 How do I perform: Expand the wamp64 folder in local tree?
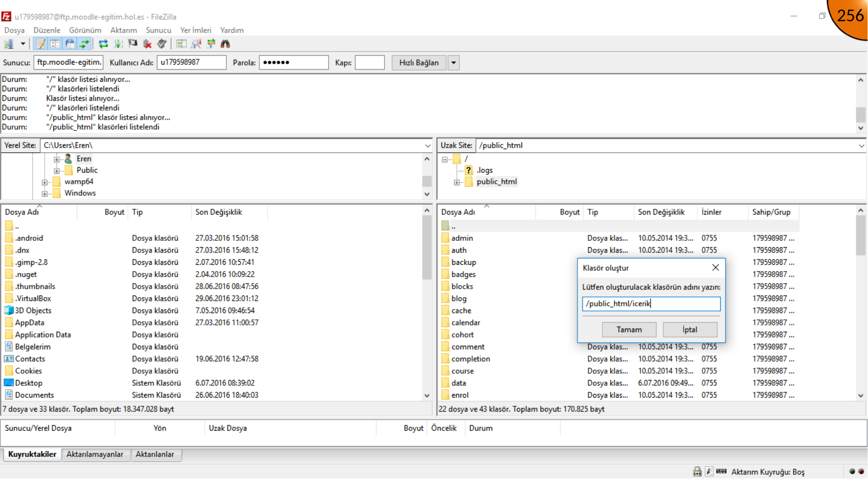pyautogui.click(x=44, y=182)
